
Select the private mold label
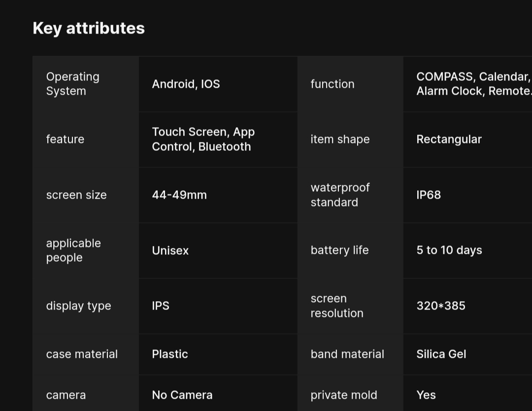pos(344,395)
